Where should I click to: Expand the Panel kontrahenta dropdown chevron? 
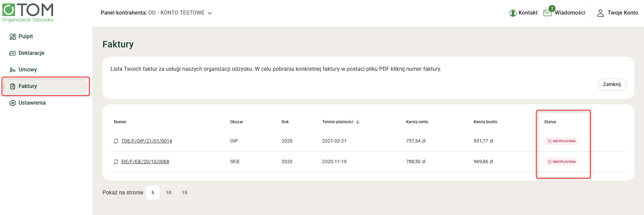[210, 13]
